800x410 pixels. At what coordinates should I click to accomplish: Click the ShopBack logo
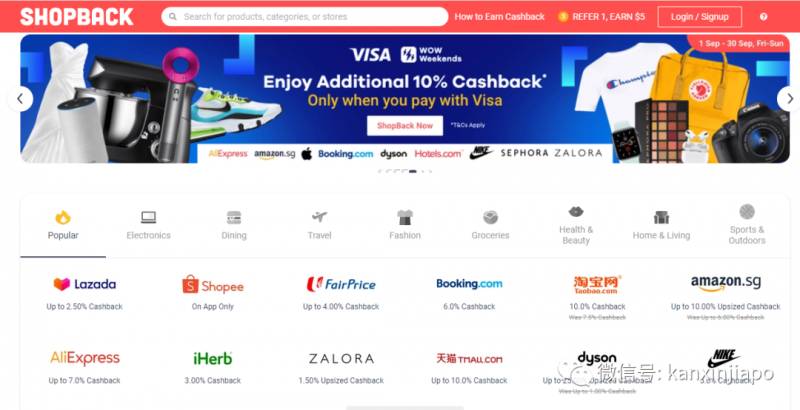click(77, 16)
